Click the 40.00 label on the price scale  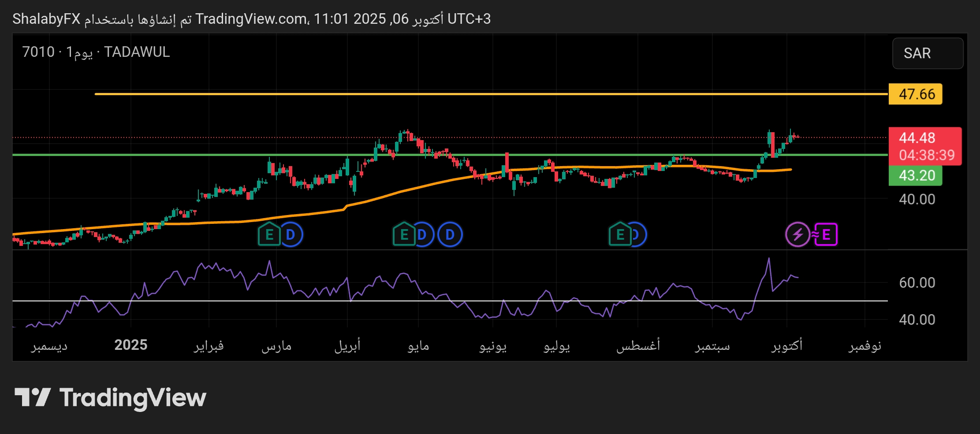[x=917, y=199]
